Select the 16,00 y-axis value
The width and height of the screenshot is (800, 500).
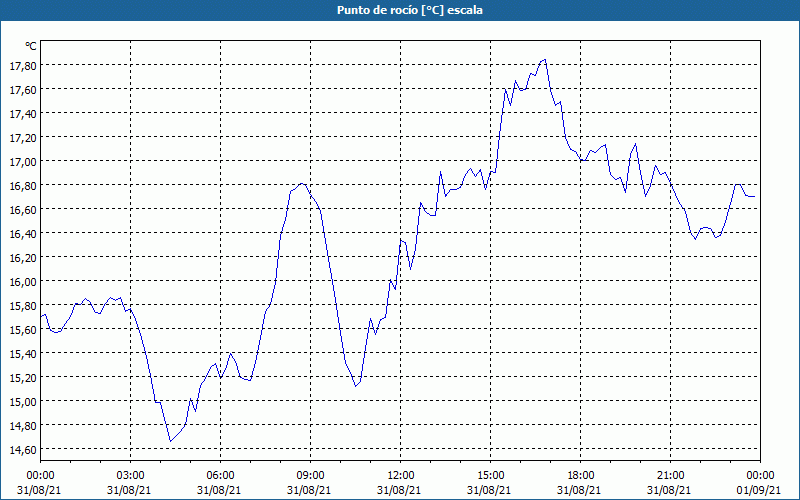[23, 281]
